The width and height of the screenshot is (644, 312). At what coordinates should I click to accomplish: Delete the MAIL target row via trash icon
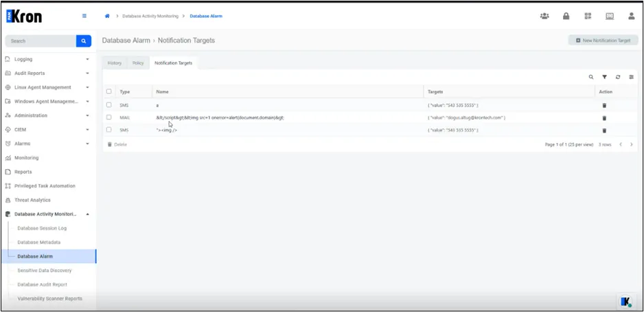604,118
